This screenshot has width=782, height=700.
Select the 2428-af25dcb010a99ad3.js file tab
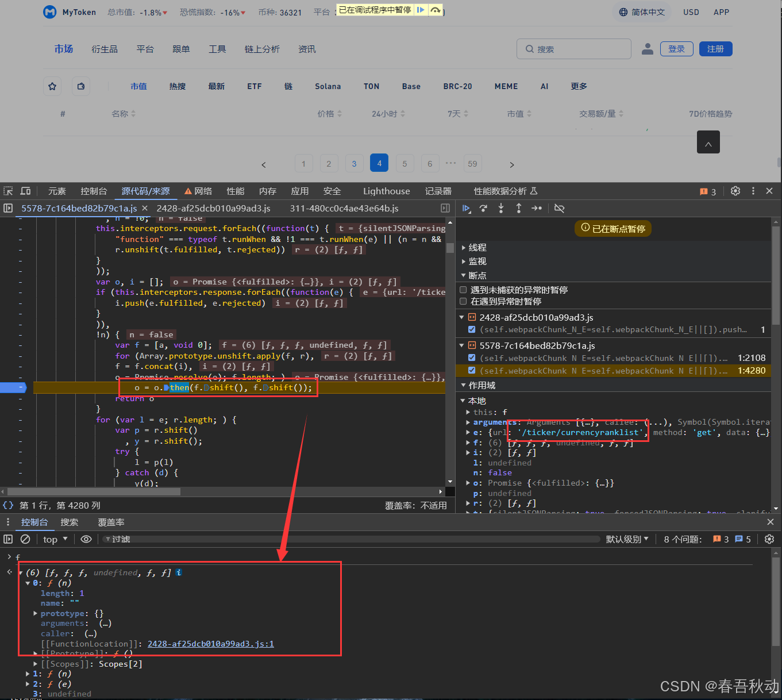click(x=213, y=208)
